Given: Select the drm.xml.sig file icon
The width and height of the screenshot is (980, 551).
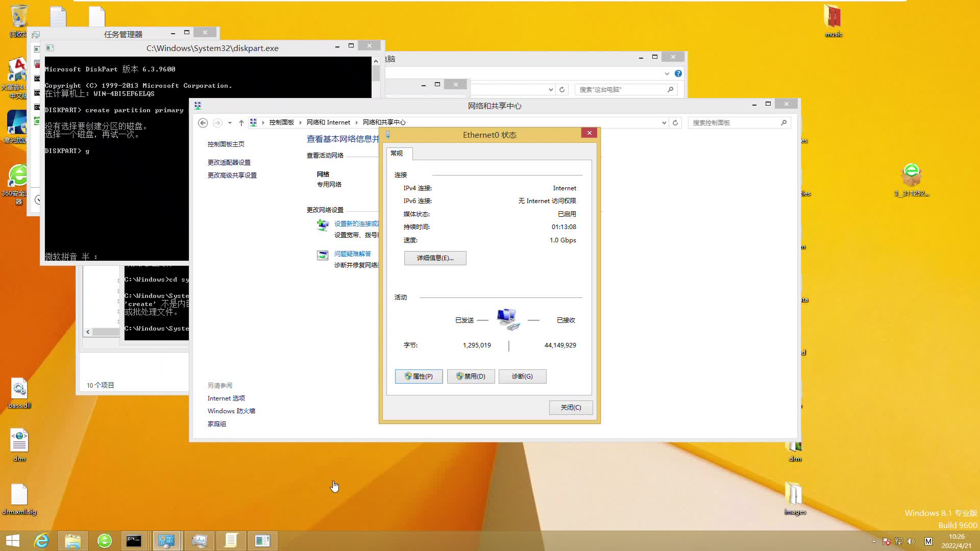Looking at the screenshot, I should [x=19, y=499].
